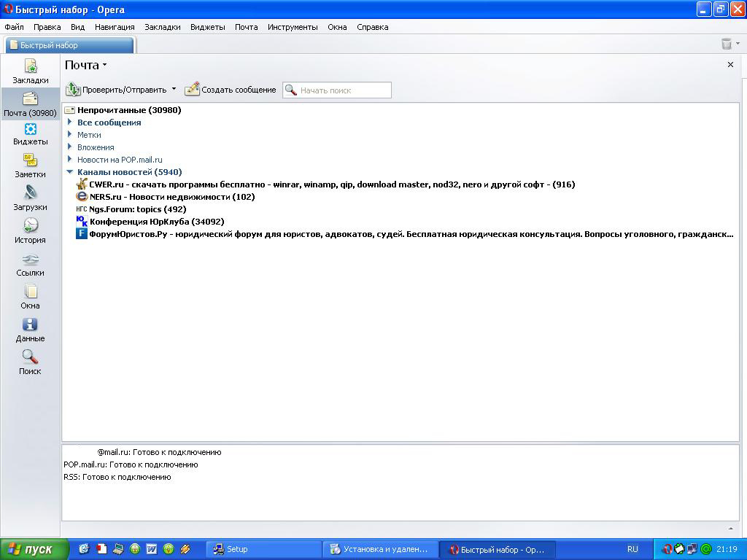Launch Word from the quick launch bar
Viewport: 747px width, 560px height.
152,549
